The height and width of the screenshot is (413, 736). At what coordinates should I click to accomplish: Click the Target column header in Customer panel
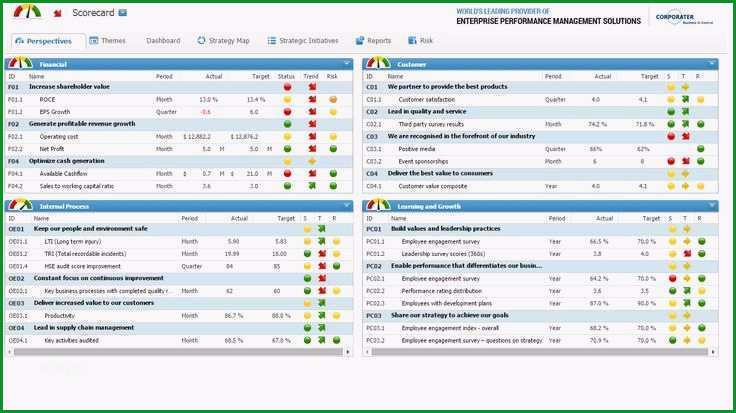pos(650,76)
